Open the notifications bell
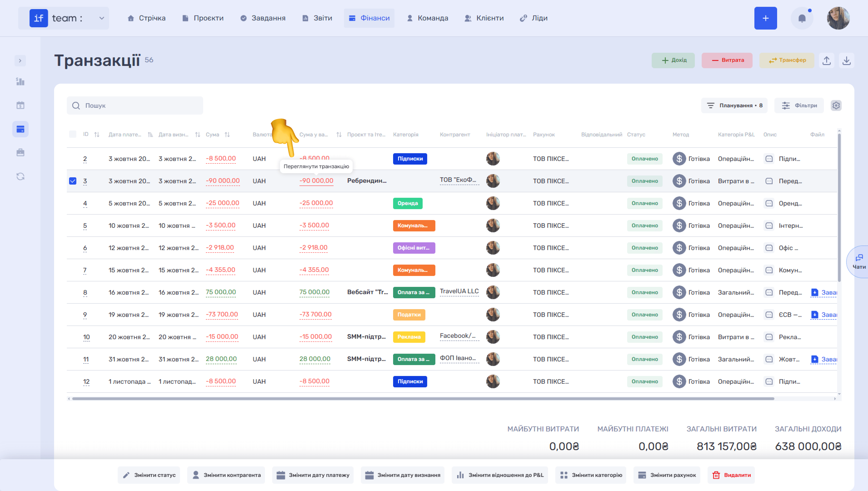Image resolution: width=868 pixels, height=491 pixels. [x=802, y=18]
